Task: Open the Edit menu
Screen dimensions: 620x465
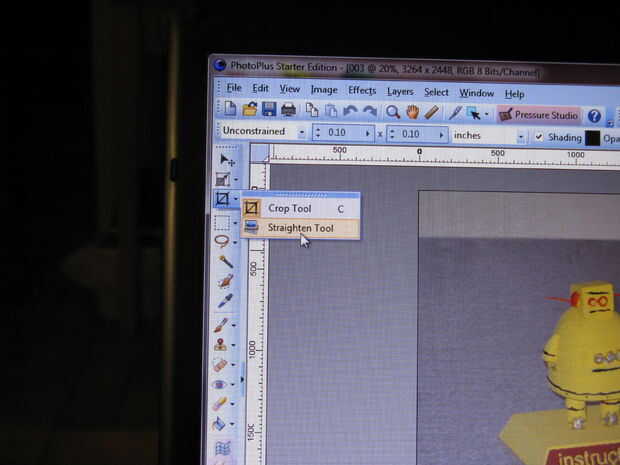Action: click(260, 88)
